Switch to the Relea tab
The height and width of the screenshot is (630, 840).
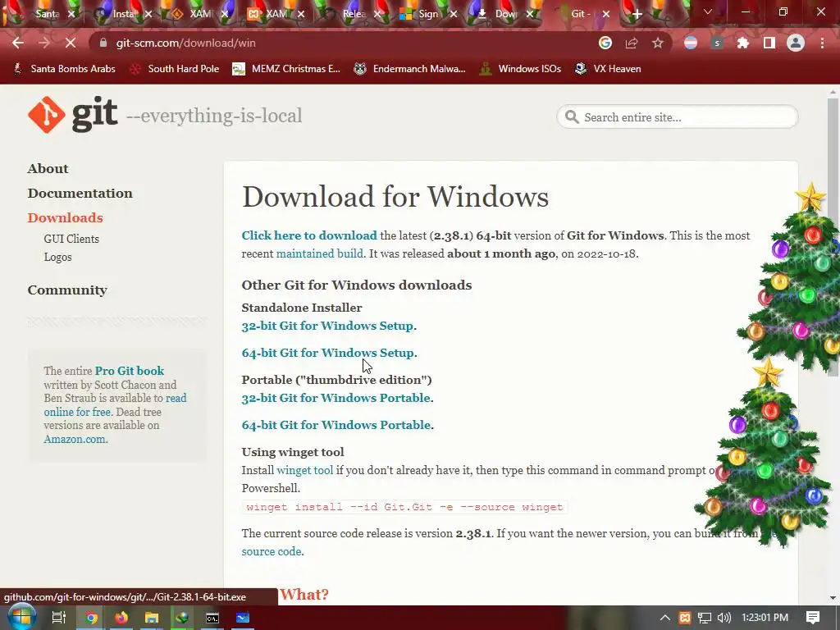(x=354, y=14)
